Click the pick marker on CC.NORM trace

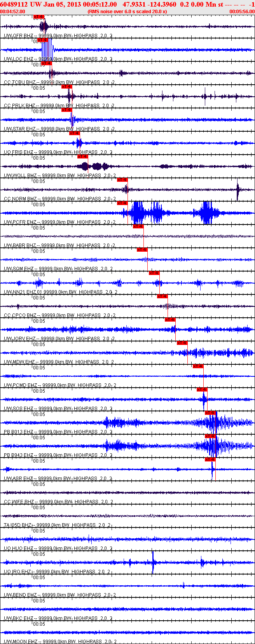pos(122,180)
